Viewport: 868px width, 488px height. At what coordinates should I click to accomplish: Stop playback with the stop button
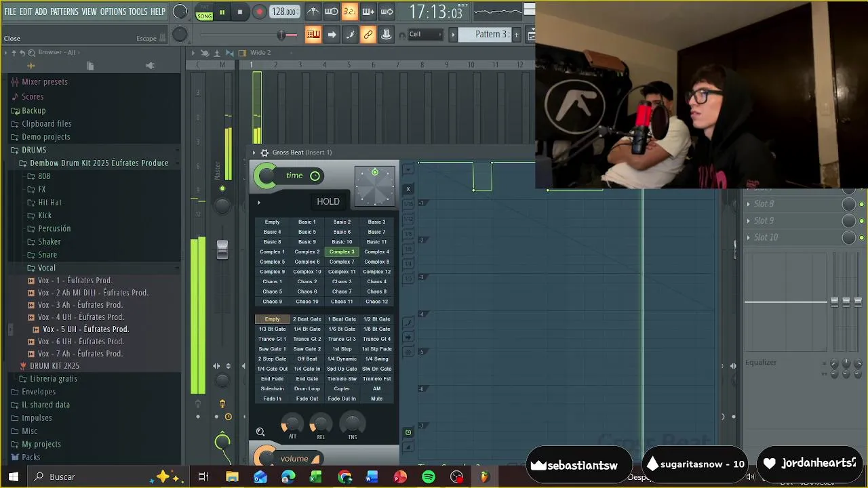point(239,12)
